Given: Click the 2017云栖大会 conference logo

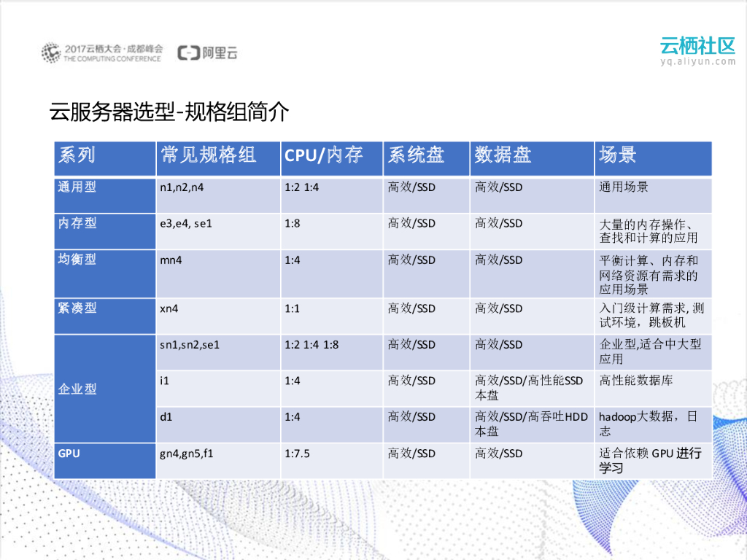Looking at the screenshot, I should tap(102, 52).
